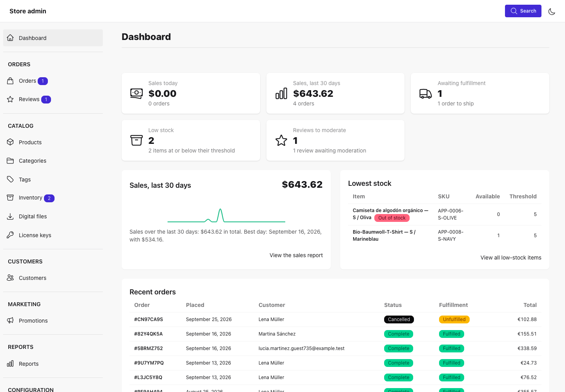Click the sales sparkline chart

click(226, 216)
